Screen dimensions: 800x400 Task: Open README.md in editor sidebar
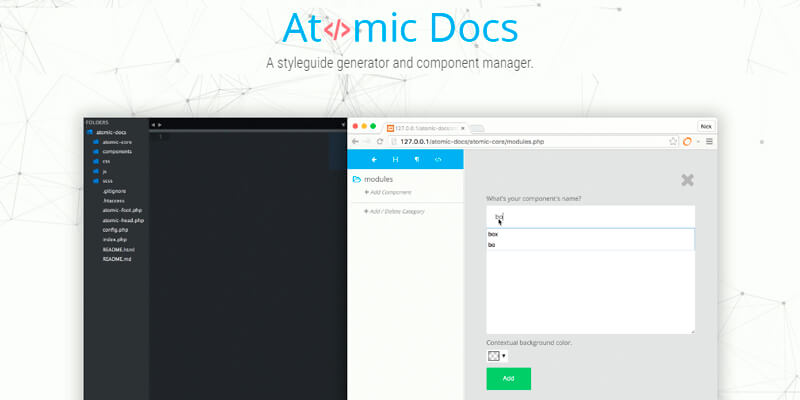click(117, 259)
